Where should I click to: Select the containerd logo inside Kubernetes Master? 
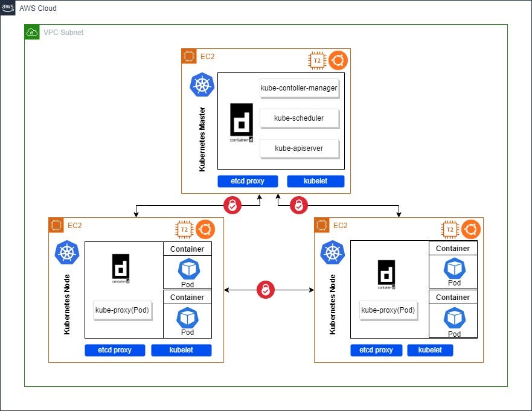pos(242,121)
